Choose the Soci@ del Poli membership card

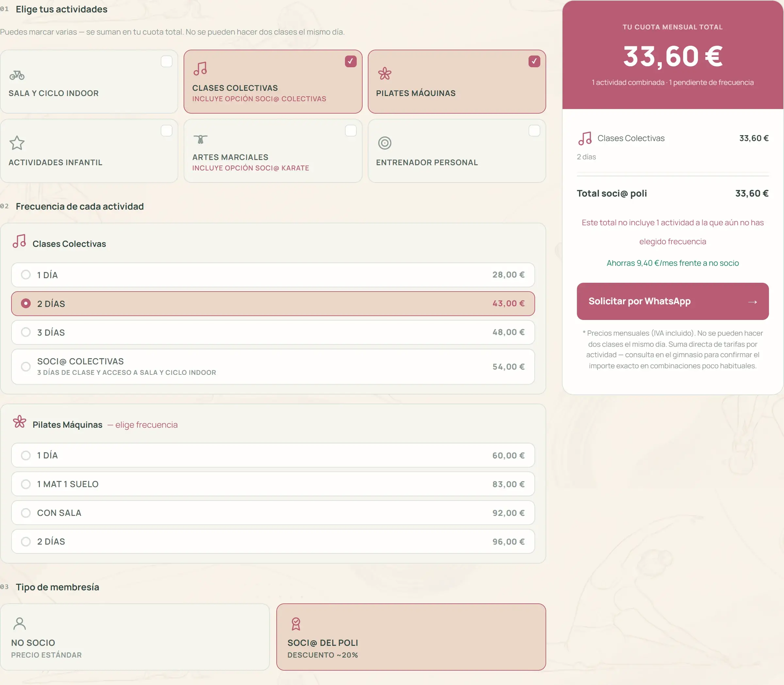(x=411, y=637)
